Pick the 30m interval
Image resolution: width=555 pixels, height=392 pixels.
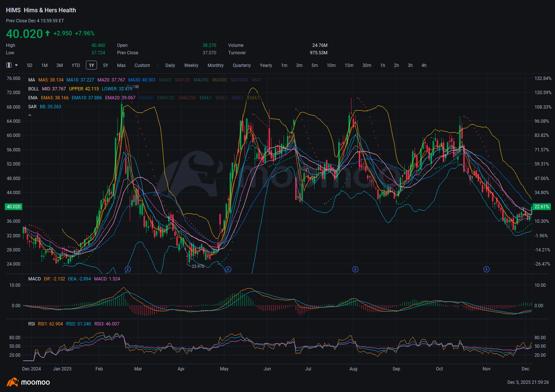(x=367, y=65)
